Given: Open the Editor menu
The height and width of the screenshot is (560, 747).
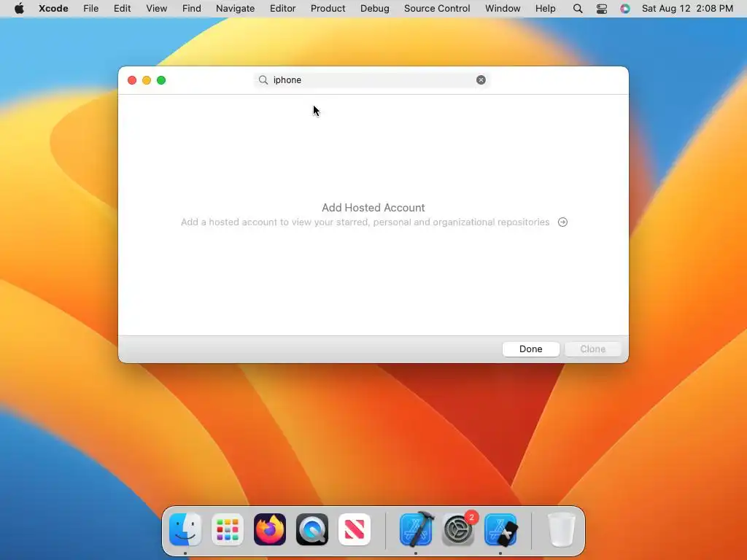Looking at the screenshot, I should pyautogui.click(x=282, y=9).
